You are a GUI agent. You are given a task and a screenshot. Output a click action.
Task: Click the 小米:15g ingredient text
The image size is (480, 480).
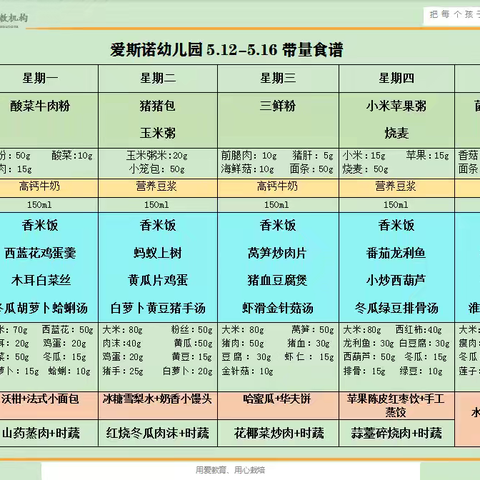tap(364, 156)
